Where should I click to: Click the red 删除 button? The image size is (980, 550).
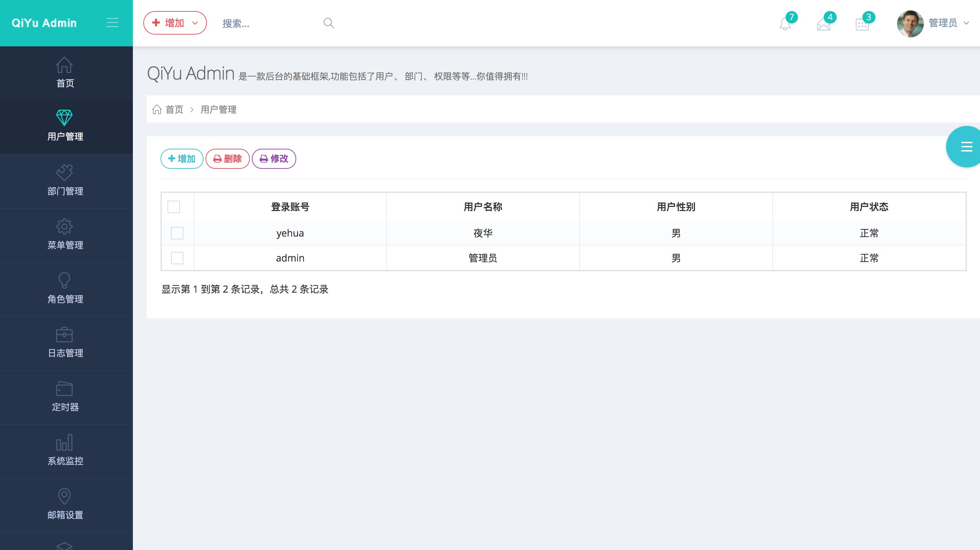[227, 159]
